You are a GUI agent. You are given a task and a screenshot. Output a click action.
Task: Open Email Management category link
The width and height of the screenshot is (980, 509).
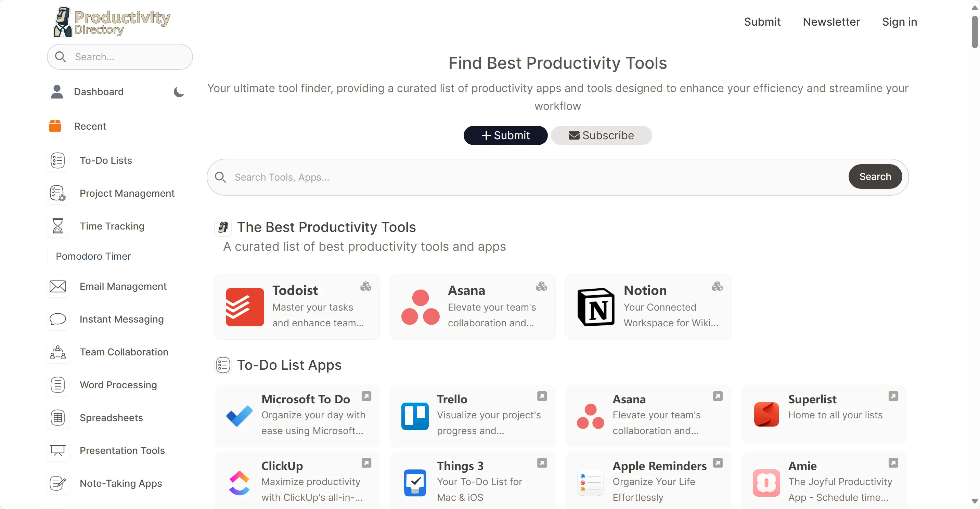(123, 286)
